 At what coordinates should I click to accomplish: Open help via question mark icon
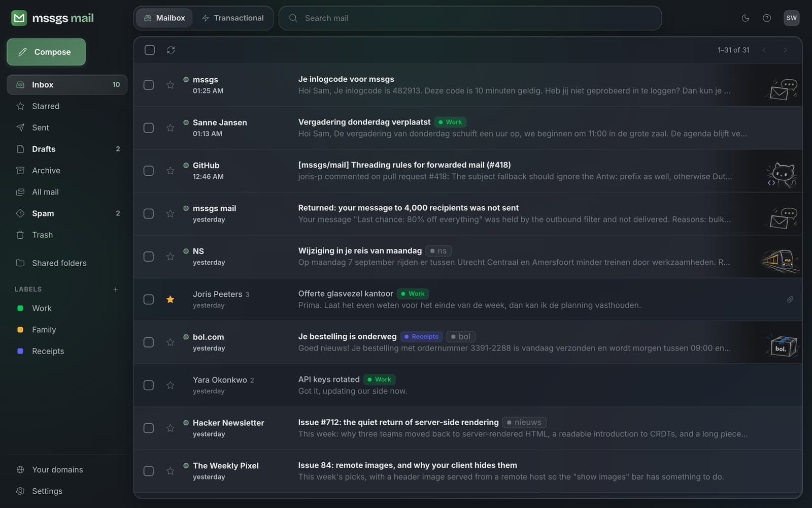pos(767,18)
